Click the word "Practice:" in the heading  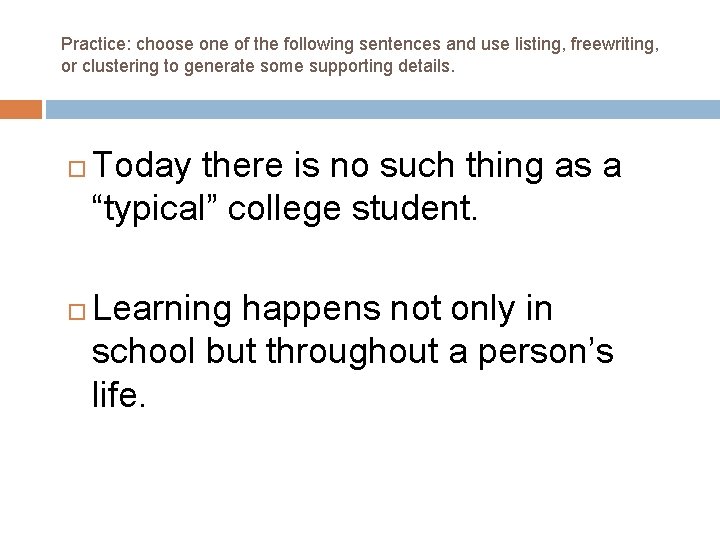(96, 44)
